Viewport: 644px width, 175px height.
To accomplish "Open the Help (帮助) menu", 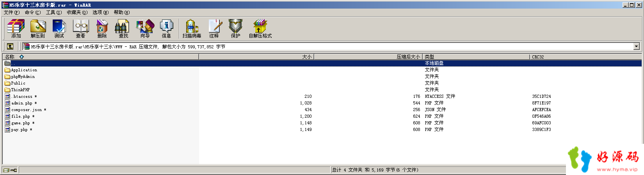I will (122, 12).
